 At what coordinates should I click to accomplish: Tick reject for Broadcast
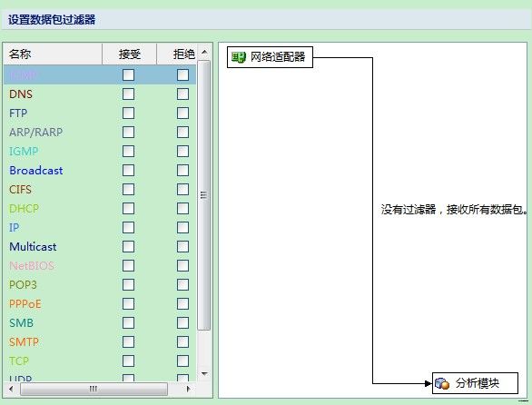[x=182, y=170]
